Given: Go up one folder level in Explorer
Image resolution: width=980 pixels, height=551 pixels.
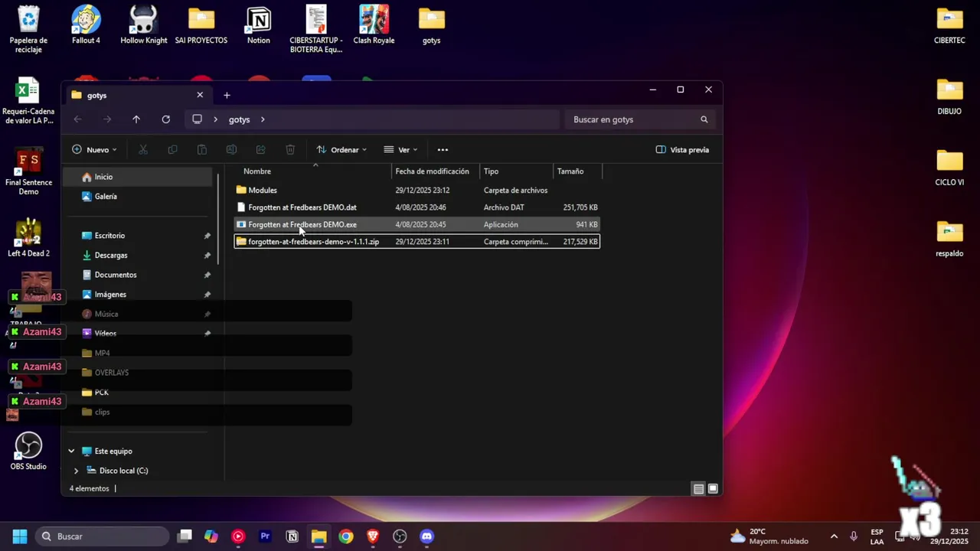Looking at the screenshot, I should pos(136,119).
